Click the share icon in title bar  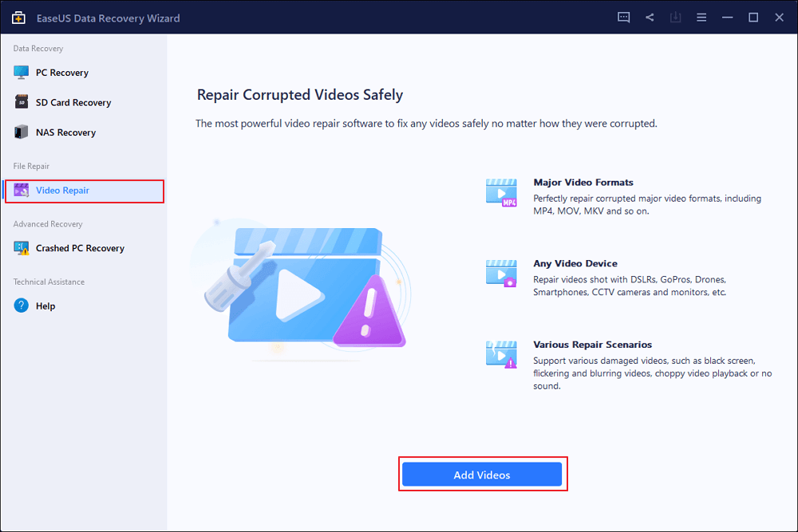(650, 18)
